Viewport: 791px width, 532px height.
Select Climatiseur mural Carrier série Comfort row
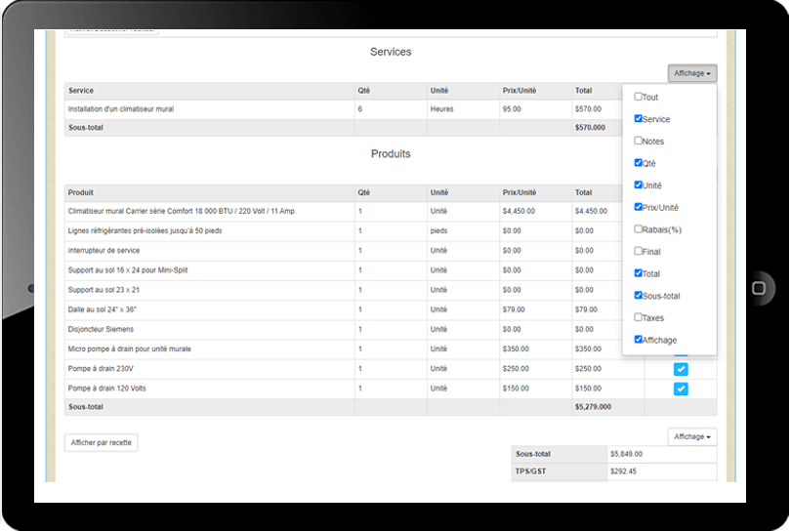391,211
